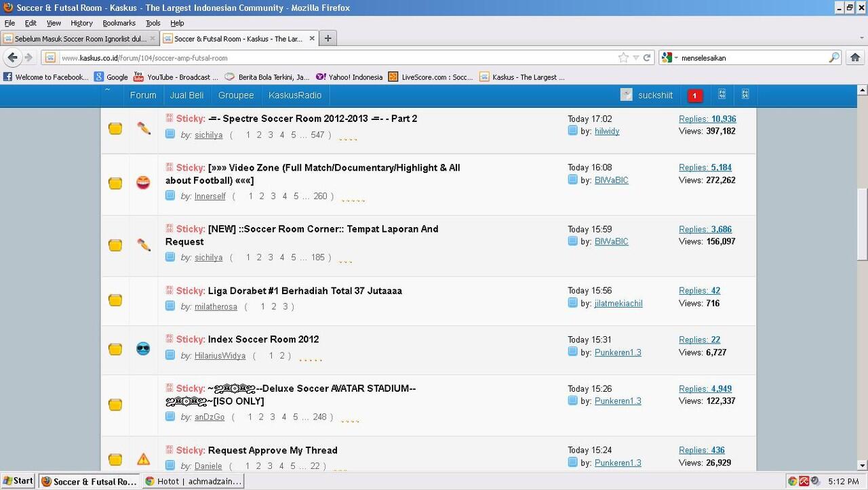Click the Forward navigation arrow

pyautogui.click(x=28, y=58)
